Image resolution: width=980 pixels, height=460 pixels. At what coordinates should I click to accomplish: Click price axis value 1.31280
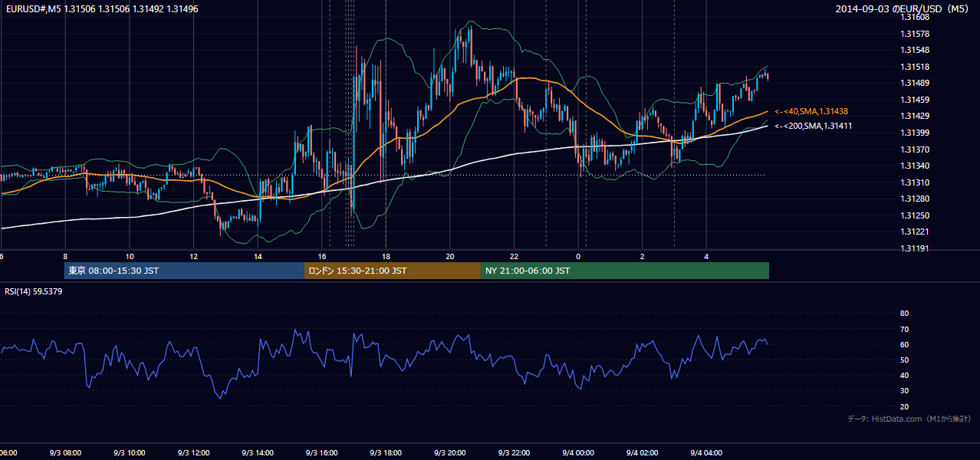(916, 199)
